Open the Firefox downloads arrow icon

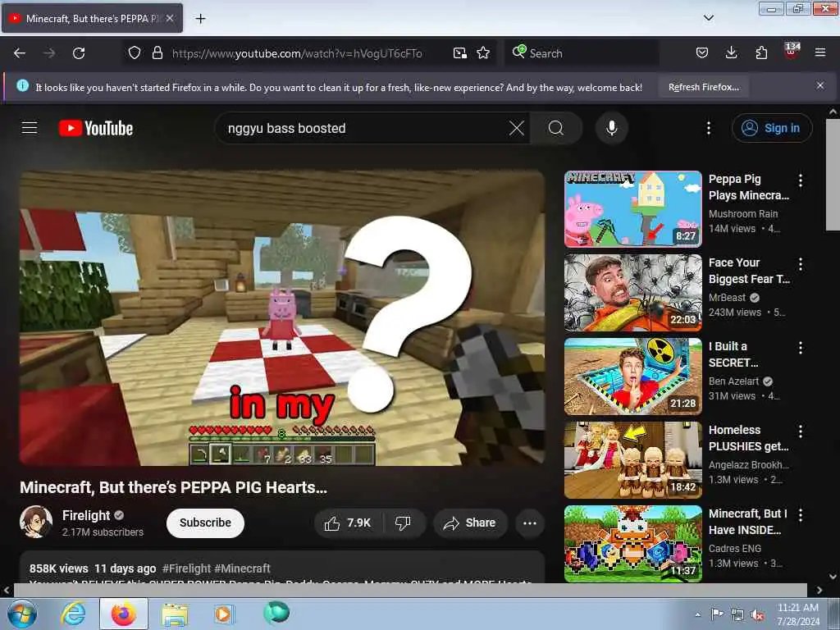pos(731,53)
